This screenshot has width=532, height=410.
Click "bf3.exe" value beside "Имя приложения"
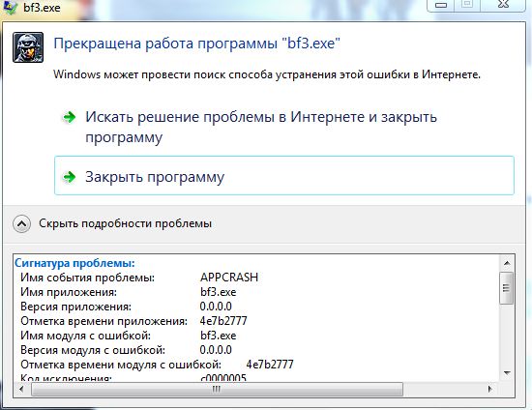point(219,292)
